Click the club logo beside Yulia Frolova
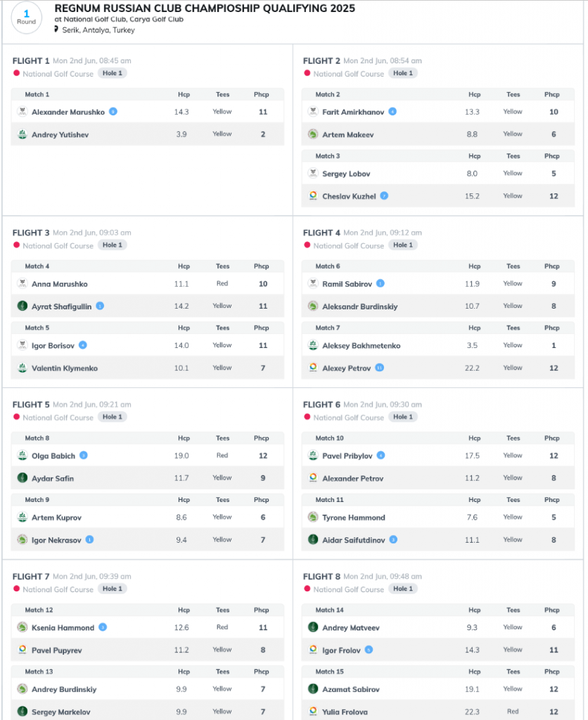 coord(313,712)
